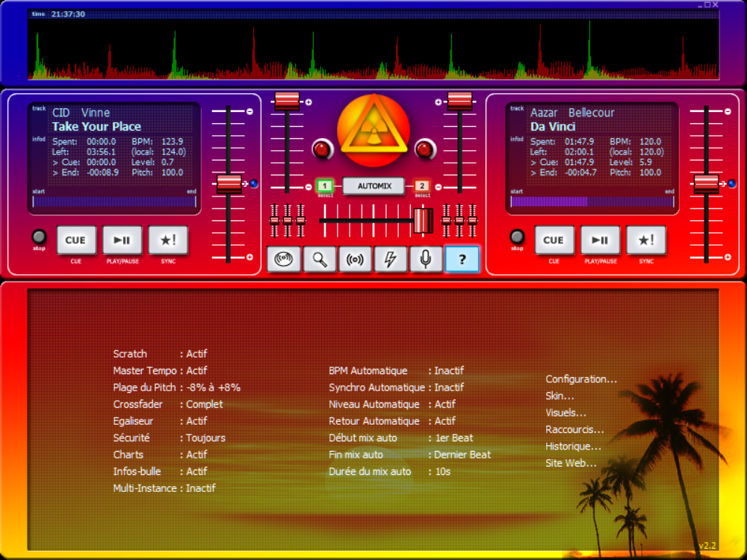
Task: Open the microphone recording panel
Action: coord(426,259)
